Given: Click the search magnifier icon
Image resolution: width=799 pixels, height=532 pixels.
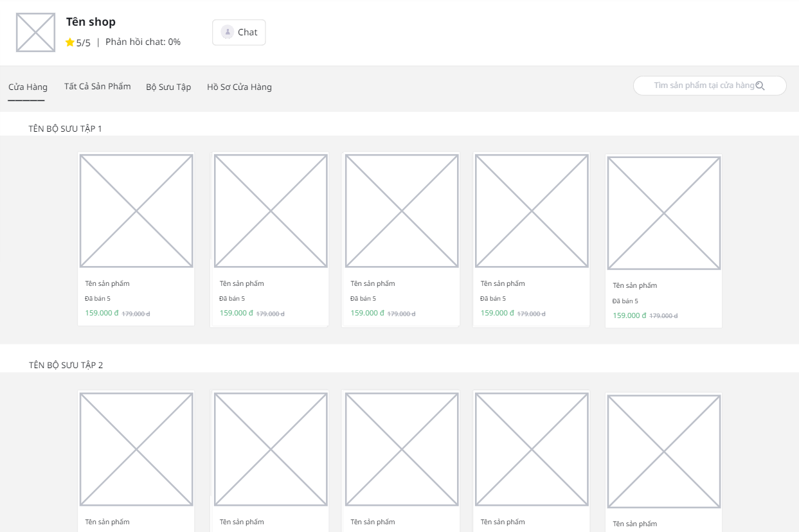Looking at the screenshot, I should [760, 85].
